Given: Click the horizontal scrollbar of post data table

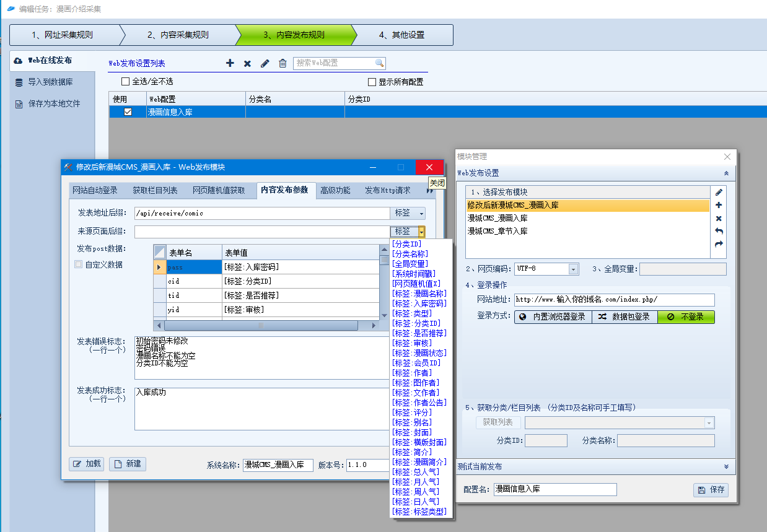Looking at the screenshot, I should 261,326.
